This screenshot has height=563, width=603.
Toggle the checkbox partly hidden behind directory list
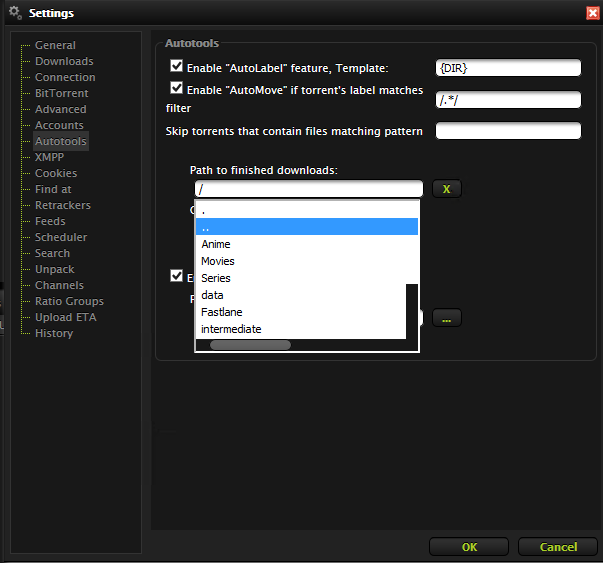coord(177,276)
